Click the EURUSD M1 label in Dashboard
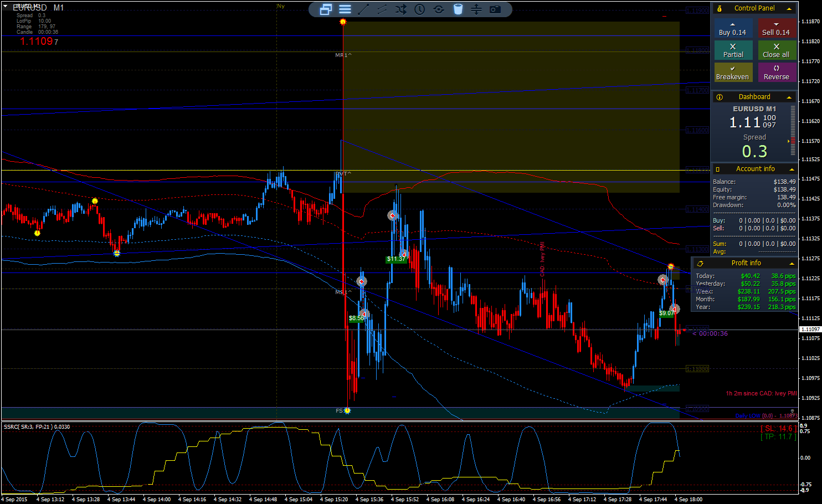Viewport: 822px width, 504px height. [x=754, y=109]
